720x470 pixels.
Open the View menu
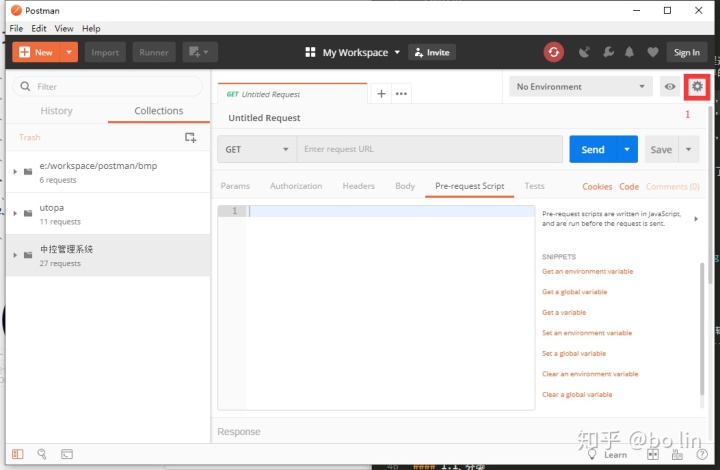[64, 28]
